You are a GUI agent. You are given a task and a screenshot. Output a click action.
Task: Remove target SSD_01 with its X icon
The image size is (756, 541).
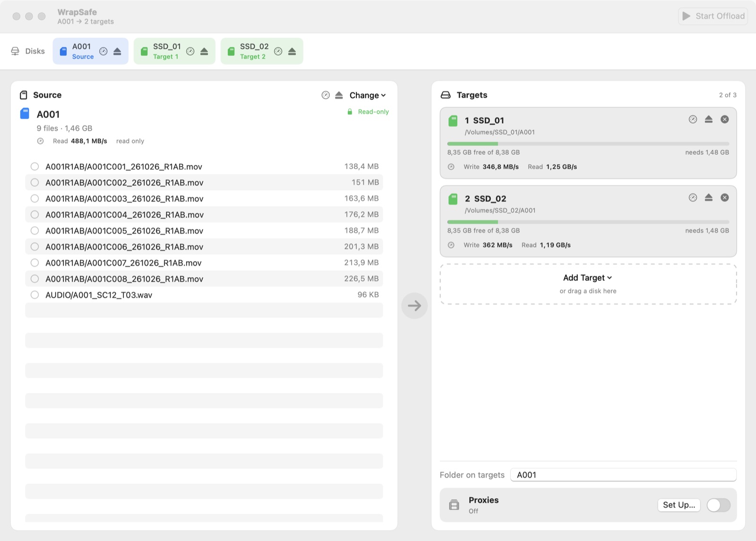725,119
